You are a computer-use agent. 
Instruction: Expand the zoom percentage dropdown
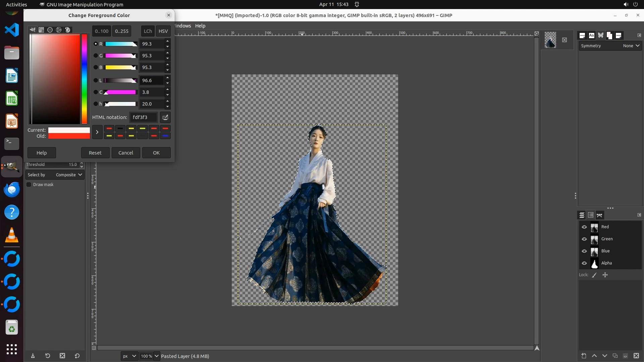[x=156, y=356]
